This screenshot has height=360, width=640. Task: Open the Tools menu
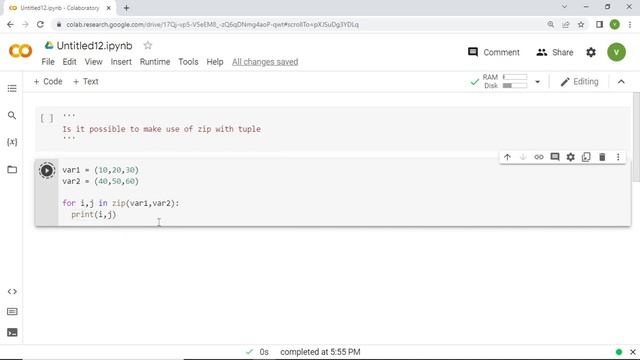coord(188,62)
